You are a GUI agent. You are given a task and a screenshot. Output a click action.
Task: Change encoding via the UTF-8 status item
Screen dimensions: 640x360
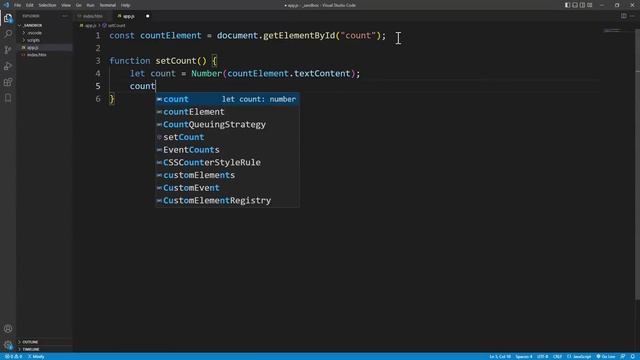(x=542, y=356)
